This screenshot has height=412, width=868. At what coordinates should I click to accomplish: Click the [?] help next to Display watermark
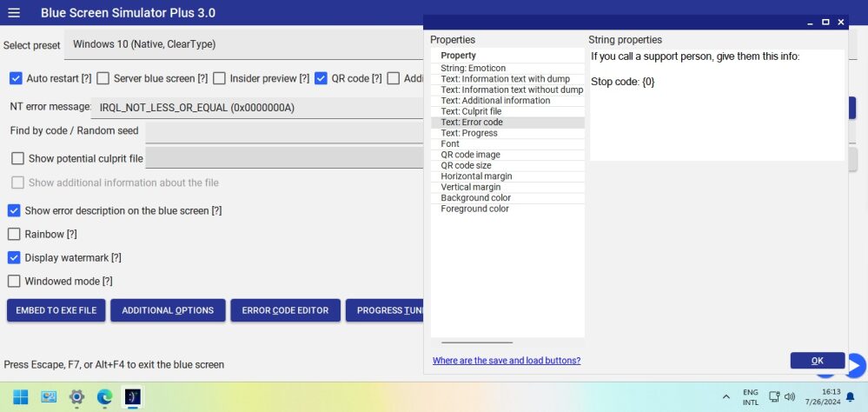click(x=116, y=257)
